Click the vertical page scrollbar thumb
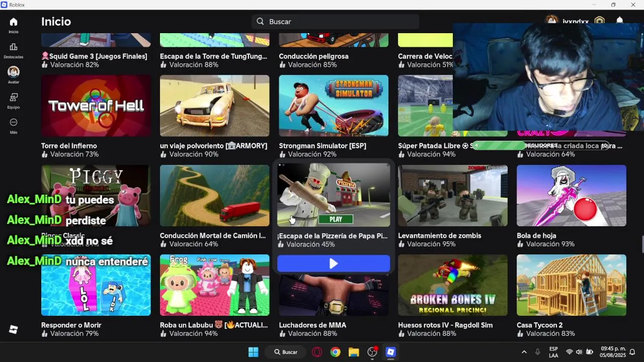This screenshot has width=644, height=362. click(x=642, y=244)
